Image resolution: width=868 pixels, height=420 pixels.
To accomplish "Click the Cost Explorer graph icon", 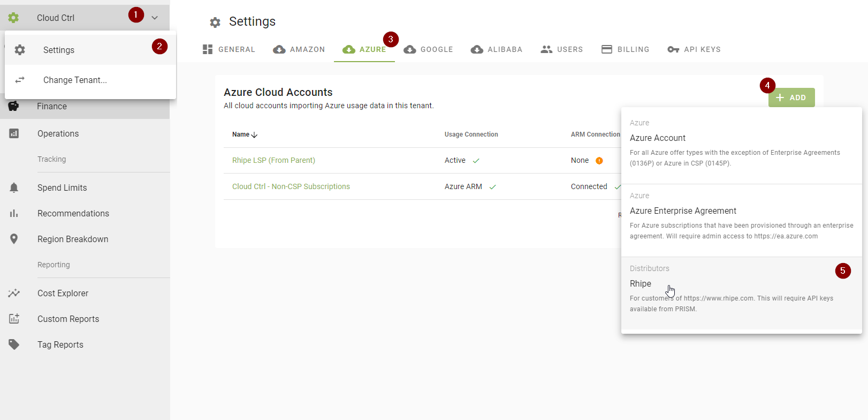I will point(14,293).
